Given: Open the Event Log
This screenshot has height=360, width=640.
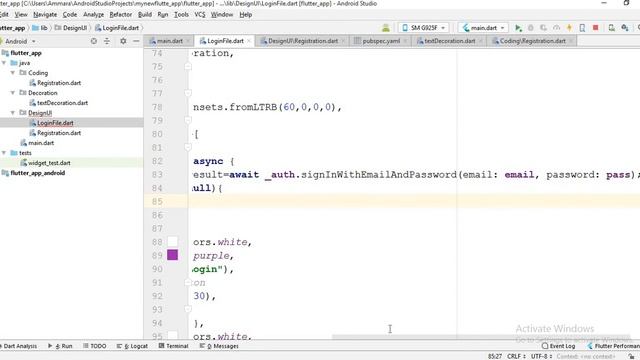Looking at the screenshot, I should (558, 346).
